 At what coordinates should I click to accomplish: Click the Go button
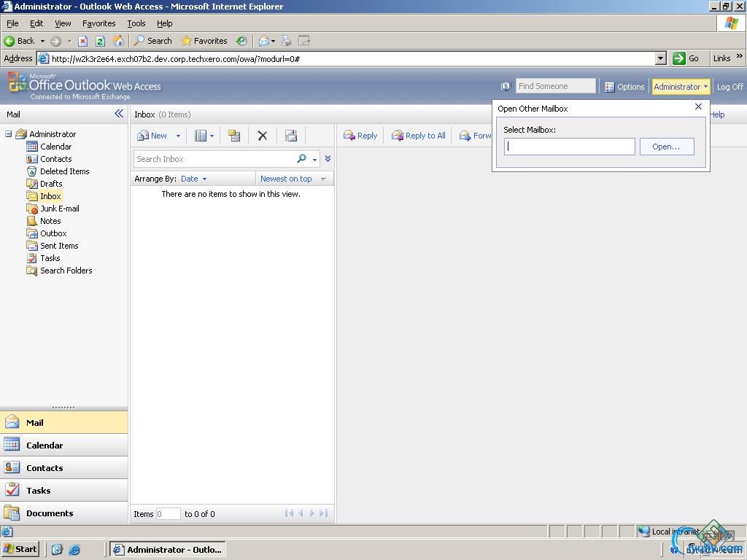coord(686,58)
